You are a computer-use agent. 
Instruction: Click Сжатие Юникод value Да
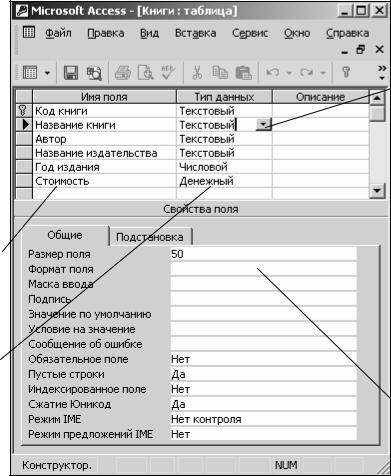point(263,404)
